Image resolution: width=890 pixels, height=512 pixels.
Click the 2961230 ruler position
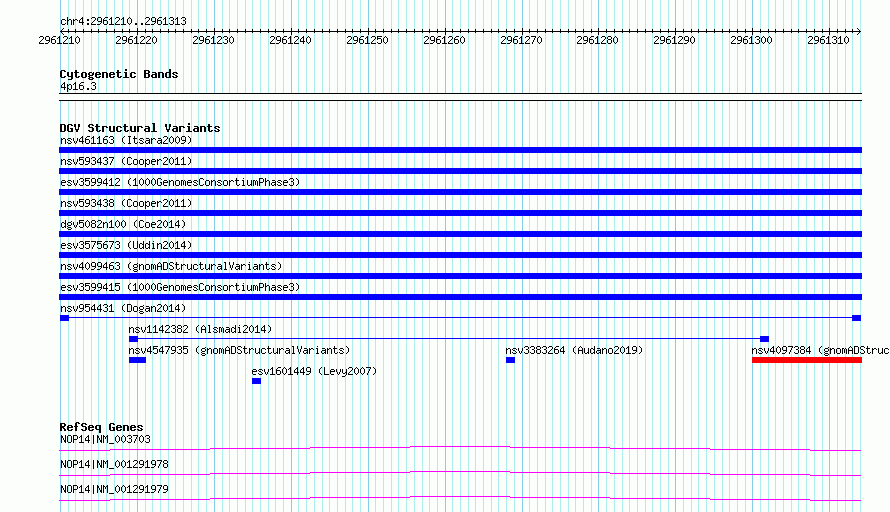click(213, 40)
